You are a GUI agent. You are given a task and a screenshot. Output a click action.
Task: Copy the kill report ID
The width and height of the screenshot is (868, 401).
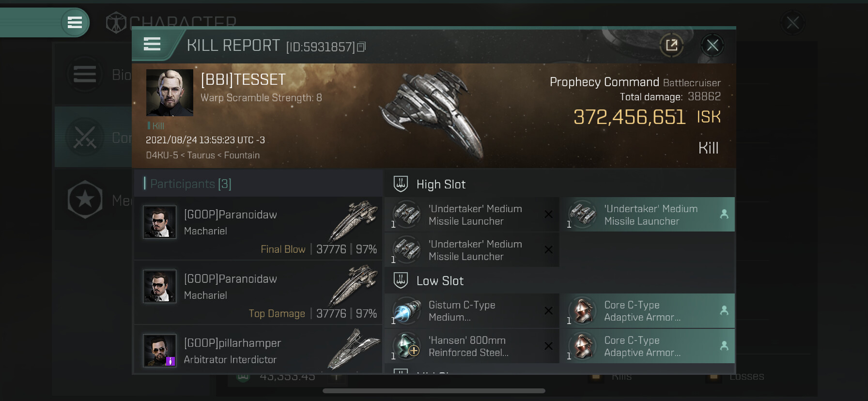point(361,47)
